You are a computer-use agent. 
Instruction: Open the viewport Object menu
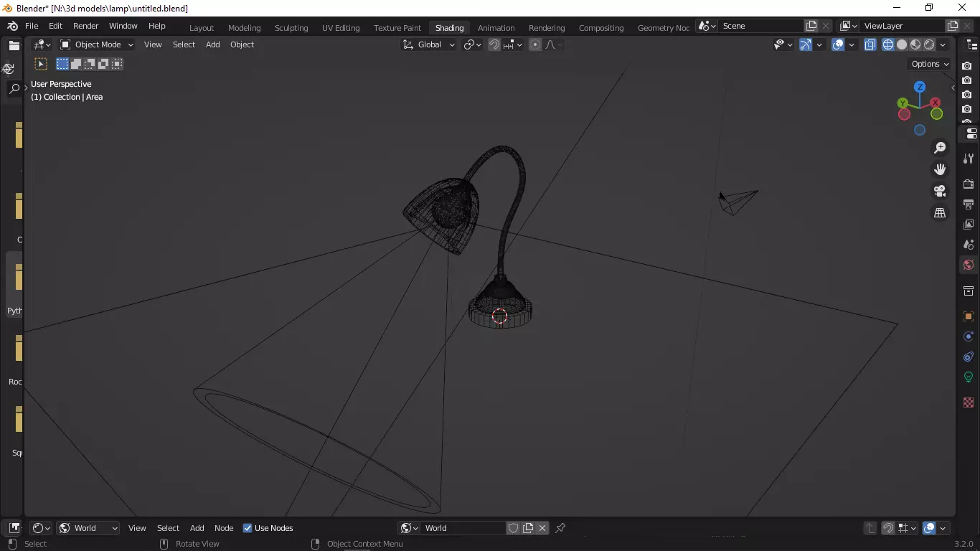point(242,44)
